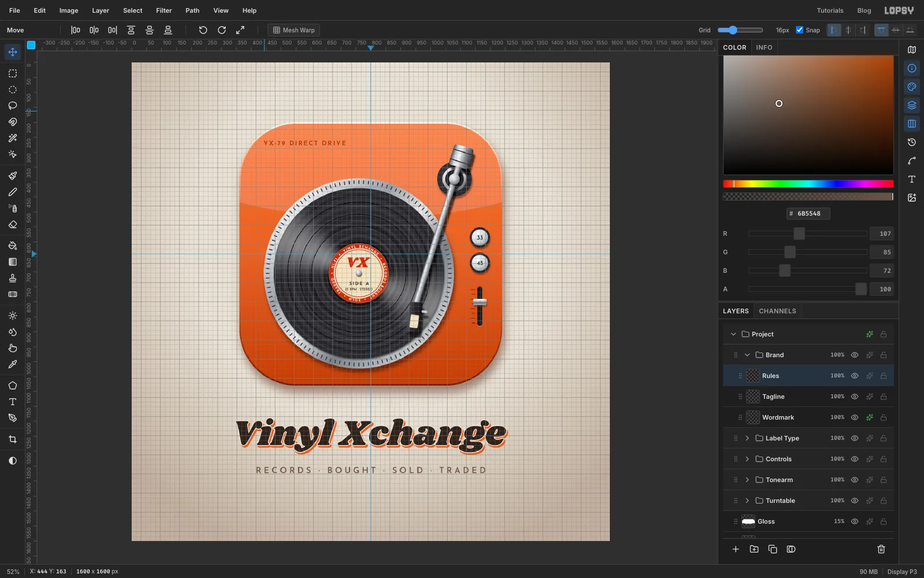Create a new layer folder
Viewport: 924px width, 578px height.
(754, 549)
